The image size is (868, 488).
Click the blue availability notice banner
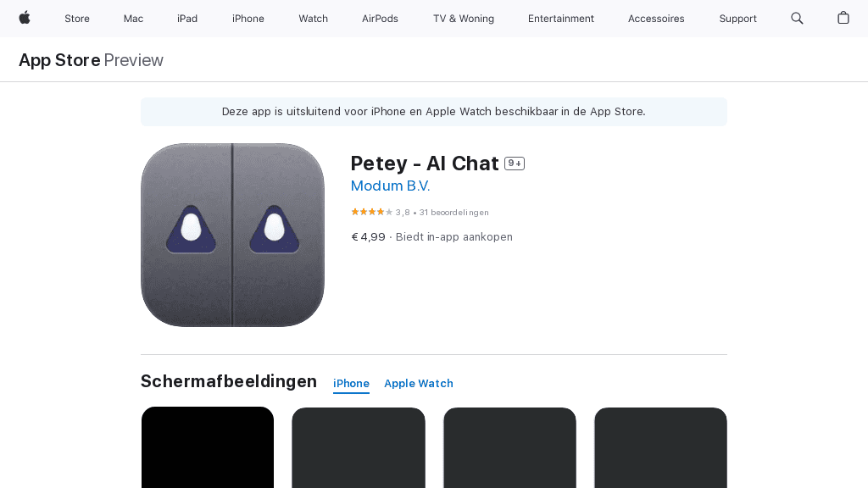tap(433, 111)
